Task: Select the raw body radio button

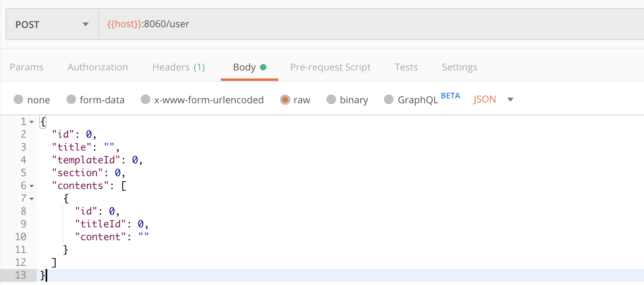Action: (x=285, y=99)
